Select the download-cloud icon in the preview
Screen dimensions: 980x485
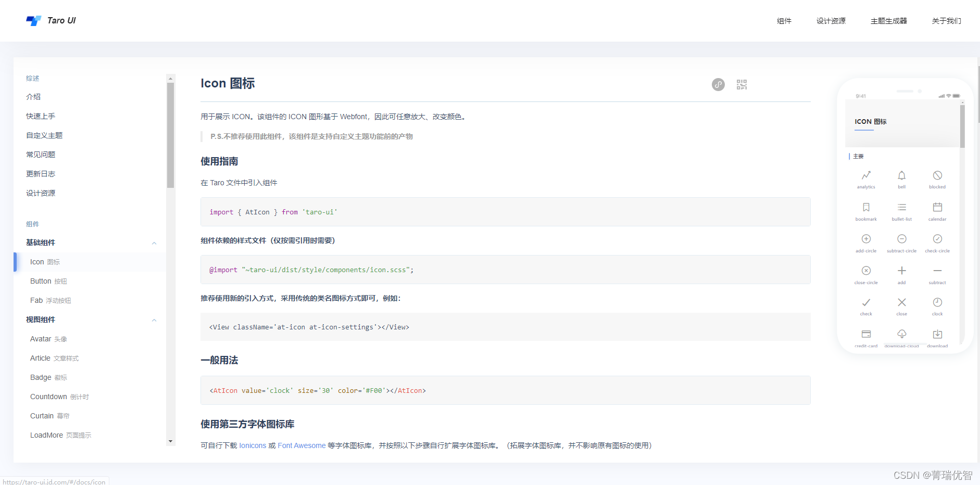click(901, 334)
